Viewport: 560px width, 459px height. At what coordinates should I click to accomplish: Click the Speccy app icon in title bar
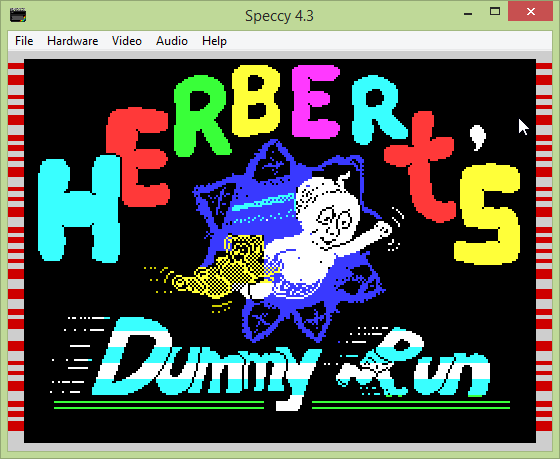click(18, 15)
